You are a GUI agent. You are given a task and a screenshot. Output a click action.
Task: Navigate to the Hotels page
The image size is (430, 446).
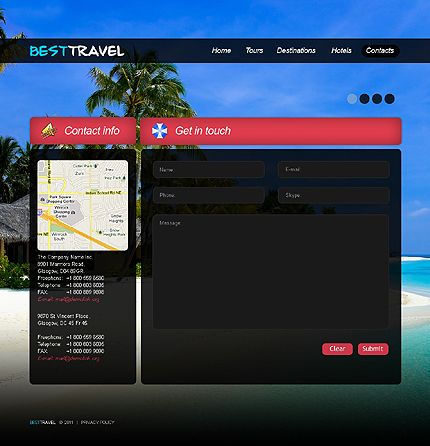pos(341,51)
